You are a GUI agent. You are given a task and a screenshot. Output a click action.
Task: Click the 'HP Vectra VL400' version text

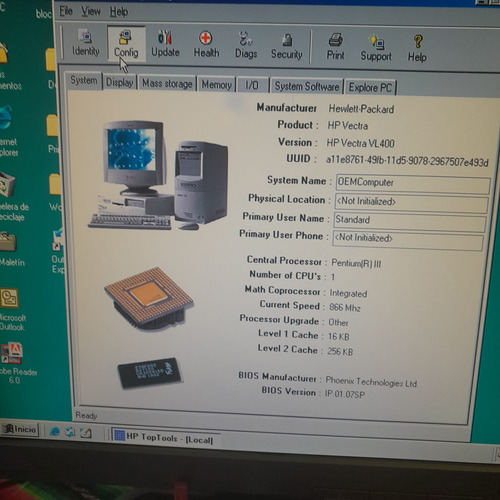(x=360, y=143)
